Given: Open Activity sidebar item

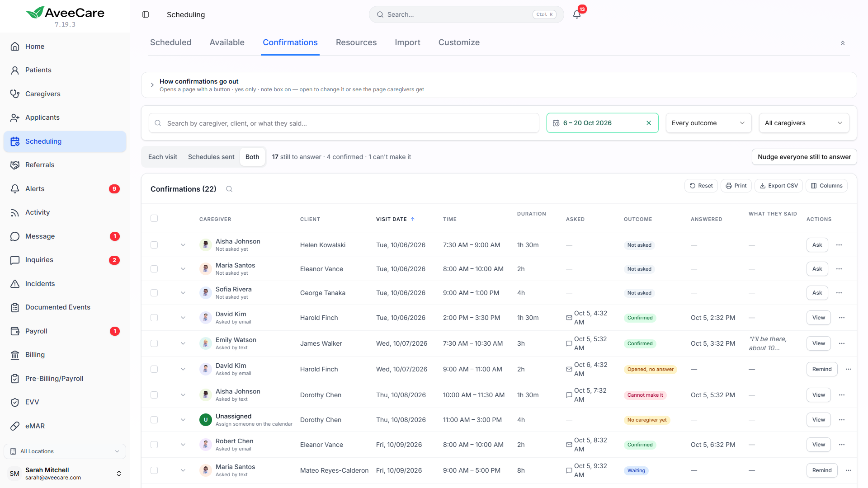Looking at the screenshot, I should click(x=65, y=212).
